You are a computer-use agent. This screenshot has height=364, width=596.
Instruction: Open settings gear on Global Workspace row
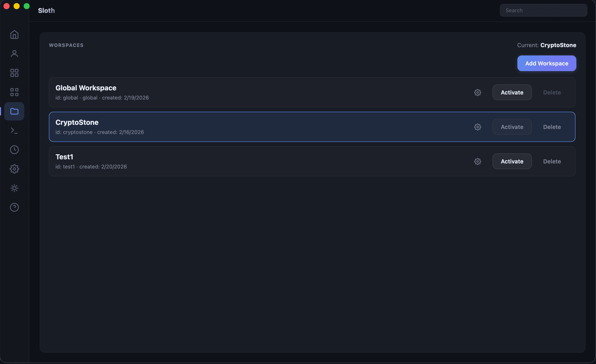click(478, 92)
